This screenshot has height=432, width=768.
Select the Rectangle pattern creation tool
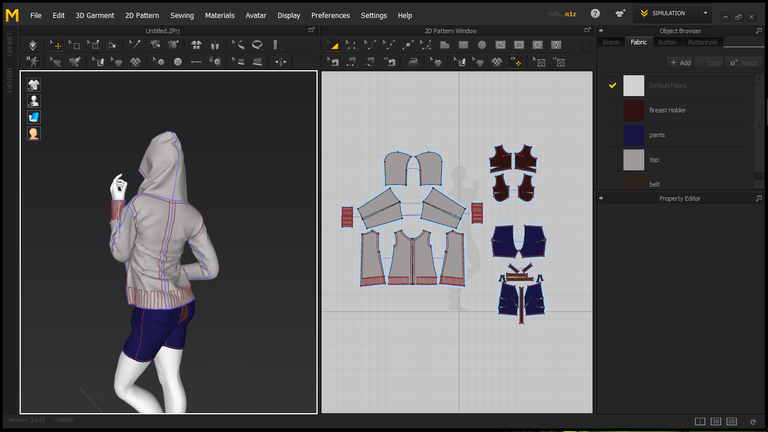click(463, 45)
